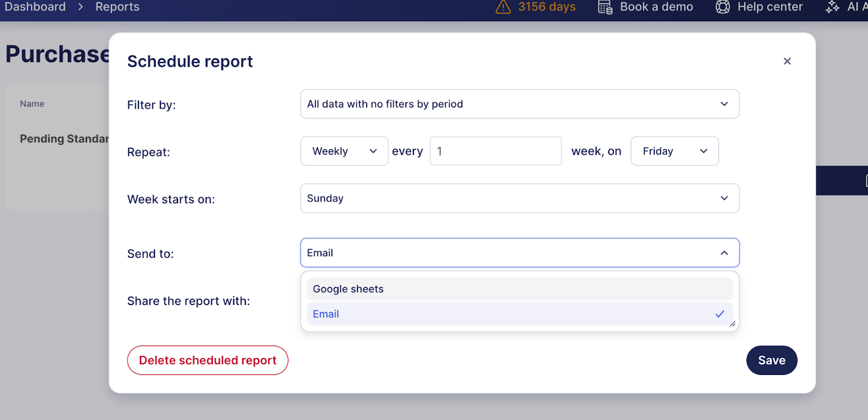This screenshot has height=420, width=868.
Task: Open the Week starts on Sunday dropdown
Action: pyautogui.click(x=519, y=199)
